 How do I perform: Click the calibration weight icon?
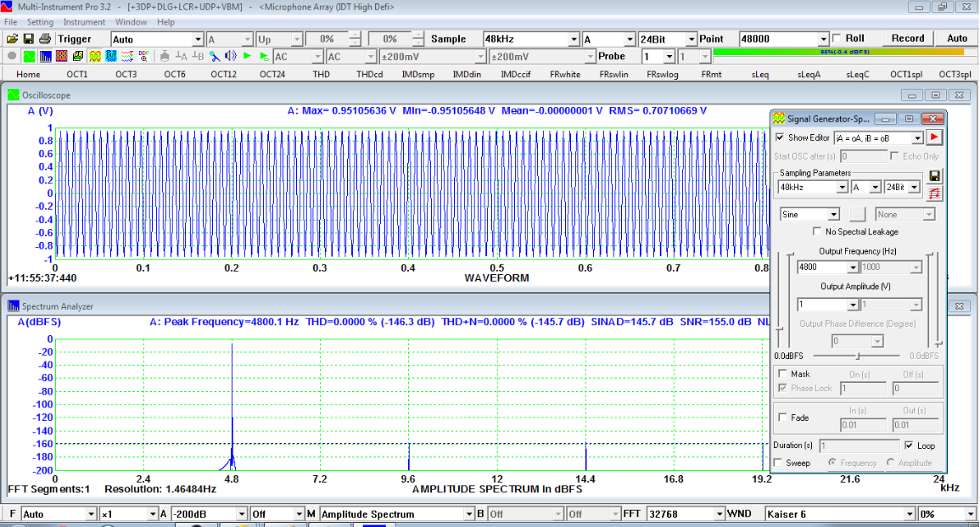pyautogui.click(x=165, y=56)
